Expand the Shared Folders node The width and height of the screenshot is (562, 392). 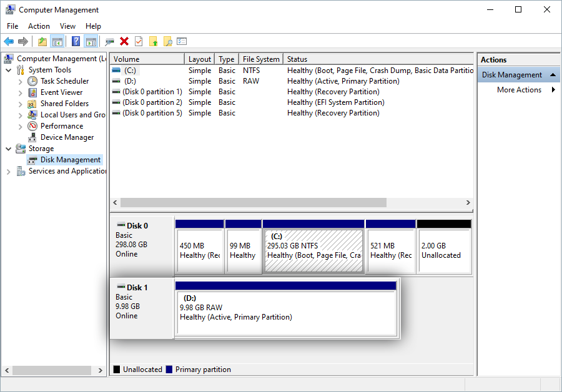coord(21,104)
